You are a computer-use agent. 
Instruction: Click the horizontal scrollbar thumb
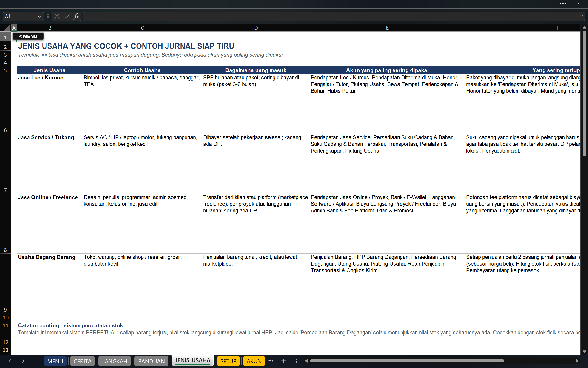(407, 361)
